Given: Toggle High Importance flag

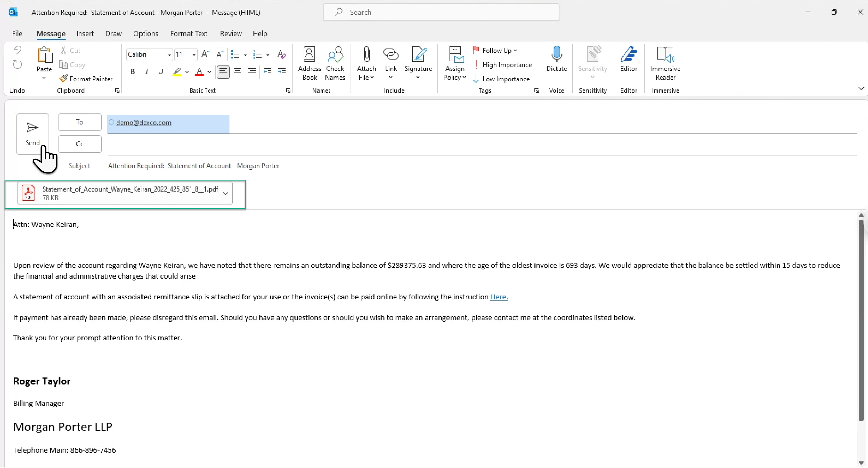Looking at the screenshot, I should [x=502, y=65].
